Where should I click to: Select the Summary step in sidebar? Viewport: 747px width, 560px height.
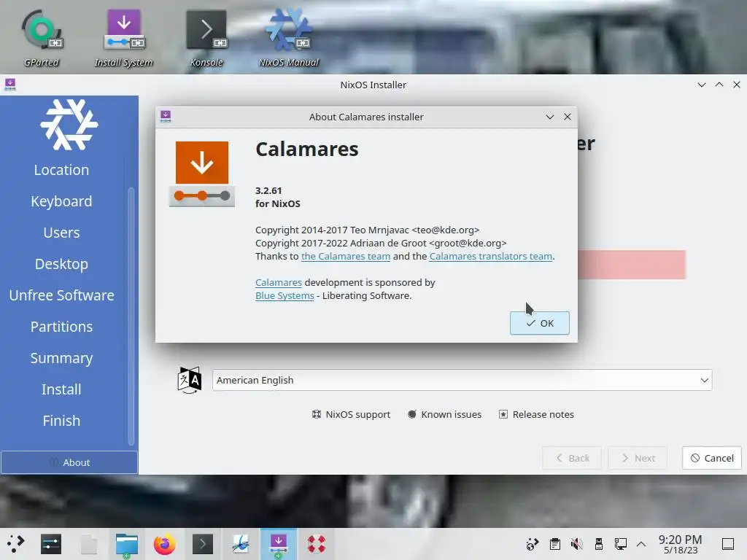coord(61,358)
